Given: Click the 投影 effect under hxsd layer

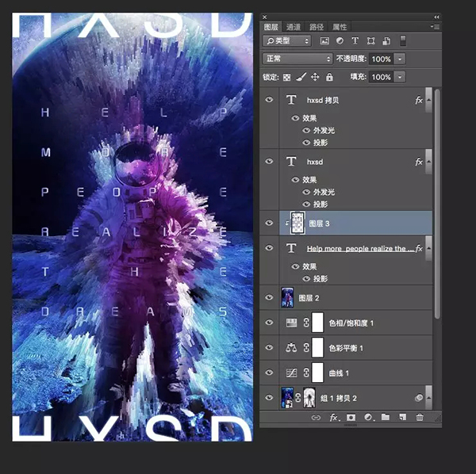Looking at the screenshot, I should (321, 205).
